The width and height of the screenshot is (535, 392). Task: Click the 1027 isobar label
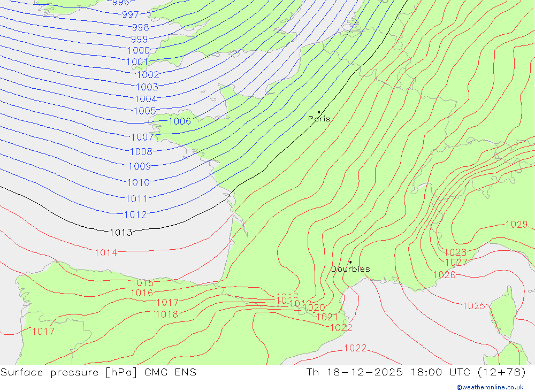(456, 263)
